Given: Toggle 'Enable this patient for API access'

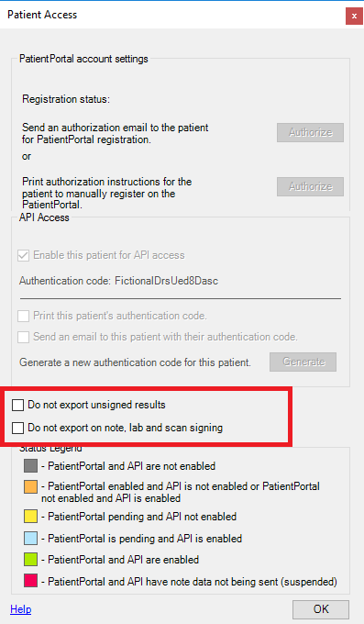Looking at the screenshot, I should click(24, 255).
